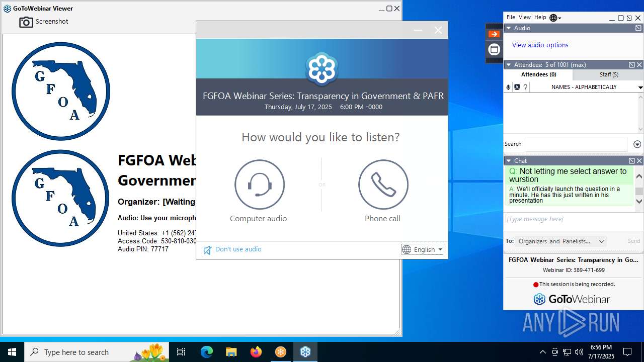644x362 pixels.
Task: Undock the Attendees pane
Action: coord(631,65)
